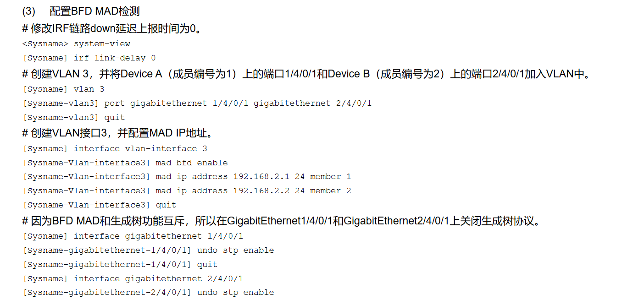Viewport: 644px width, 305px height.
Task: Click the "[Sysname] vlan 3" command line
Action: click(63, 89)
